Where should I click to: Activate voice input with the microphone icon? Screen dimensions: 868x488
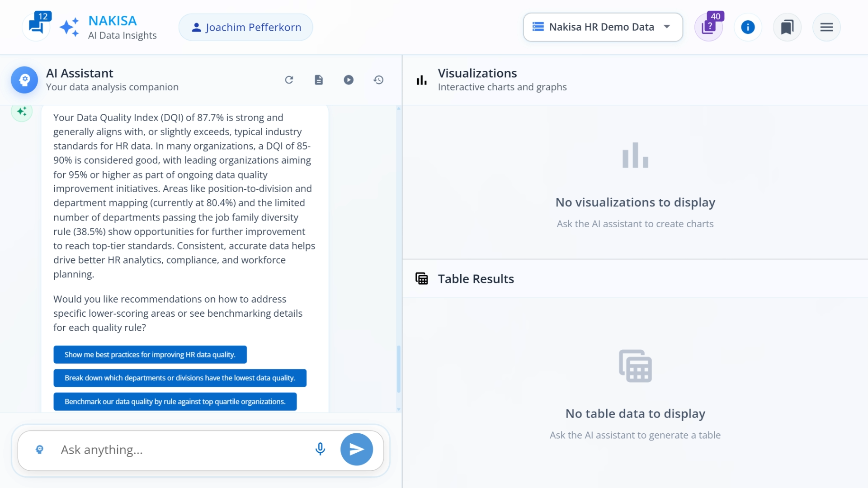(x=320, y=449)
